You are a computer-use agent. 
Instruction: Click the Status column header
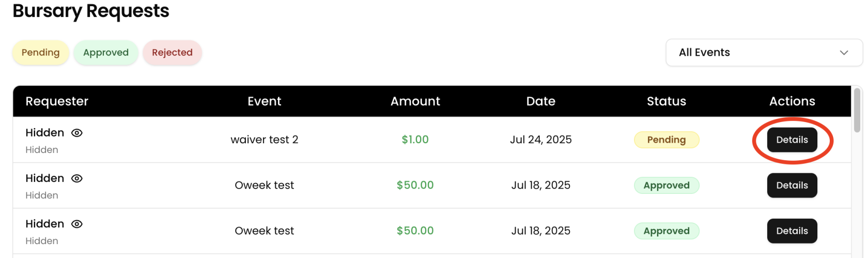click(666, 101)
